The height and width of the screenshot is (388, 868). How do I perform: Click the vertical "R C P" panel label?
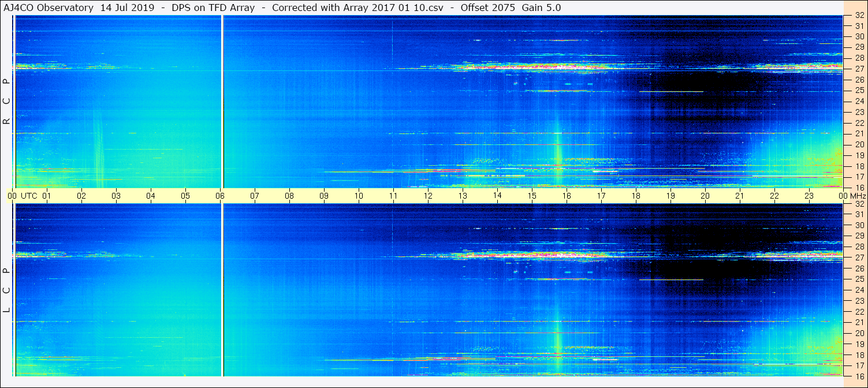point(6,101)
